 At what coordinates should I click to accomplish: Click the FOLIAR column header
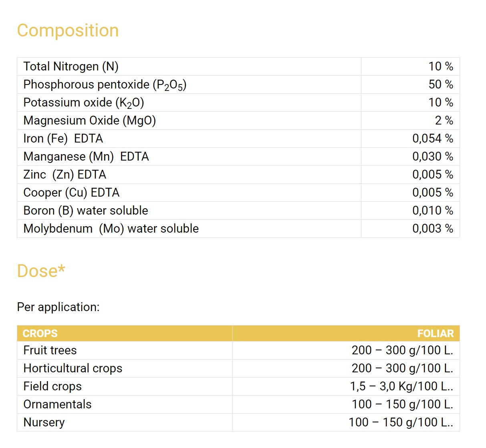[435, 333]
